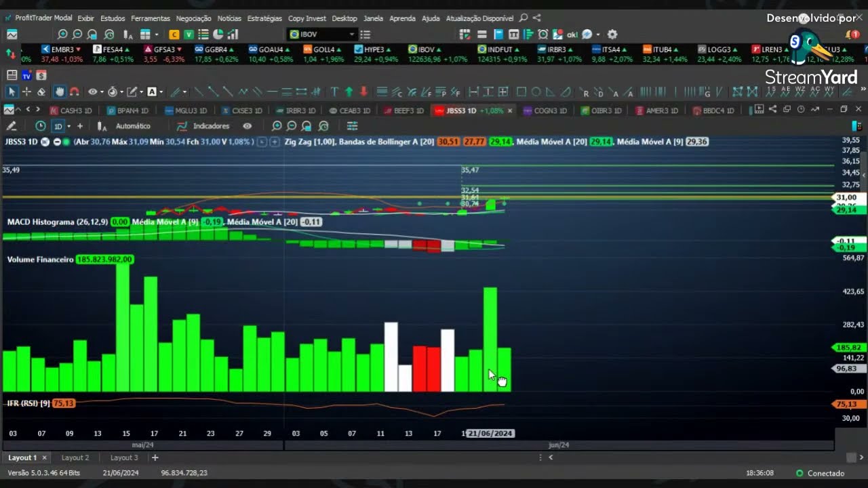Viewport: 868px width, 488px height.
Task: Toggle indicators visibility eye on chart toolbar
Action: coord(248,125)
